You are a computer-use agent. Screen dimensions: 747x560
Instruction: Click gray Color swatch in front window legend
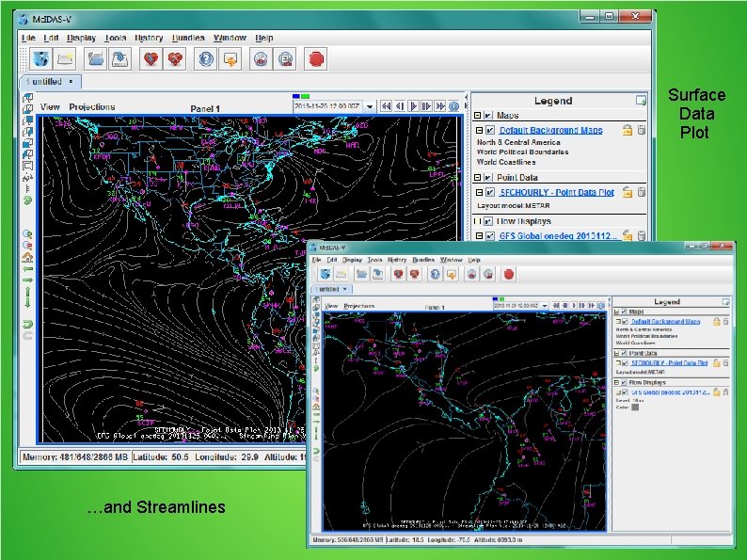pos(635,408)
